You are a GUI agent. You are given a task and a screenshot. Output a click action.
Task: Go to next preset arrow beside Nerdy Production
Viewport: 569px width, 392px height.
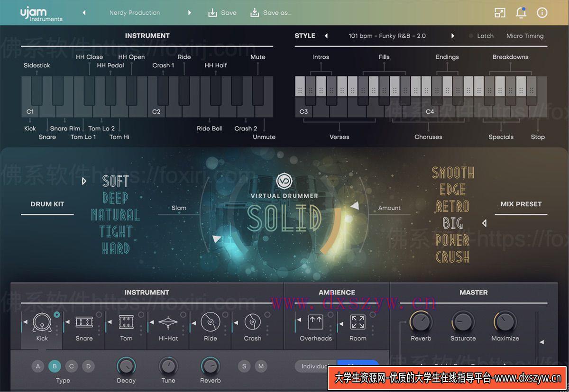[x=189, y=13]
